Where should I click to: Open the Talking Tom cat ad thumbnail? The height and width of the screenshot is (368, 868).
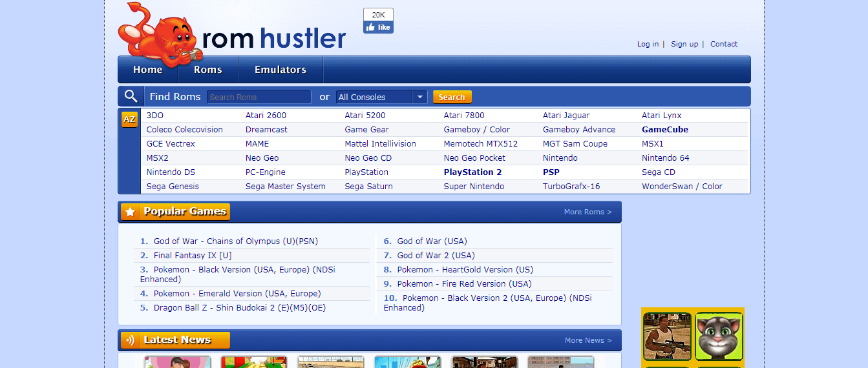click(x=719, y=336)
